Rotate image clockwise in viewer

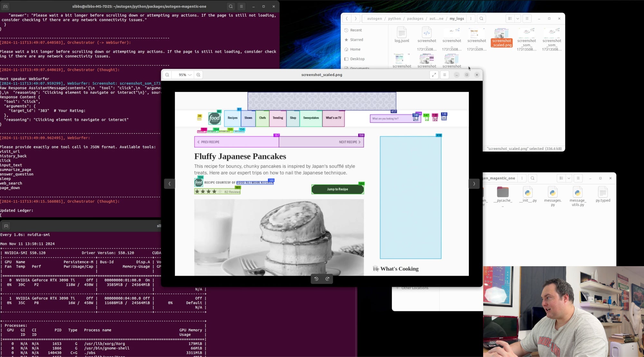pos(327,279)
